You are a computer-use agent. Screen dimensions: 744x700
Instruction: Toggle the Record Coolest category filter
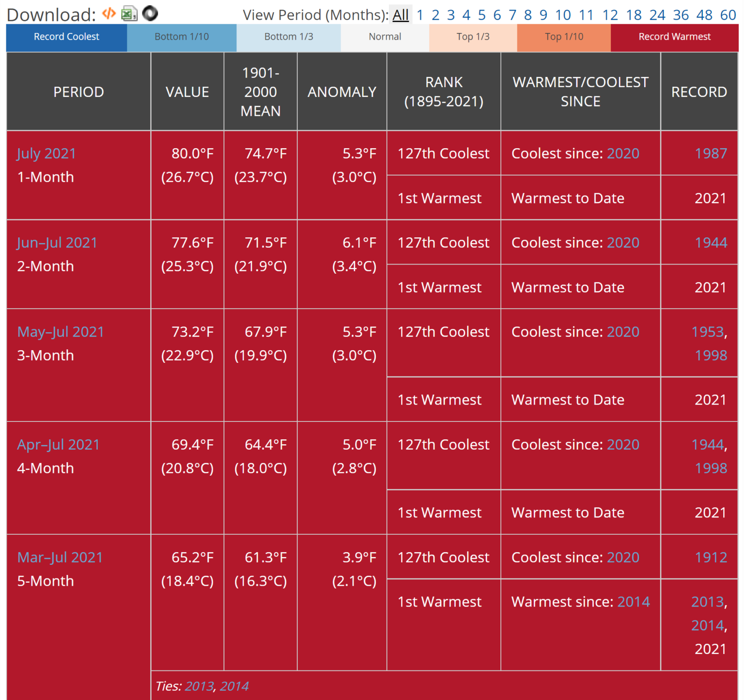click(66, 37)
